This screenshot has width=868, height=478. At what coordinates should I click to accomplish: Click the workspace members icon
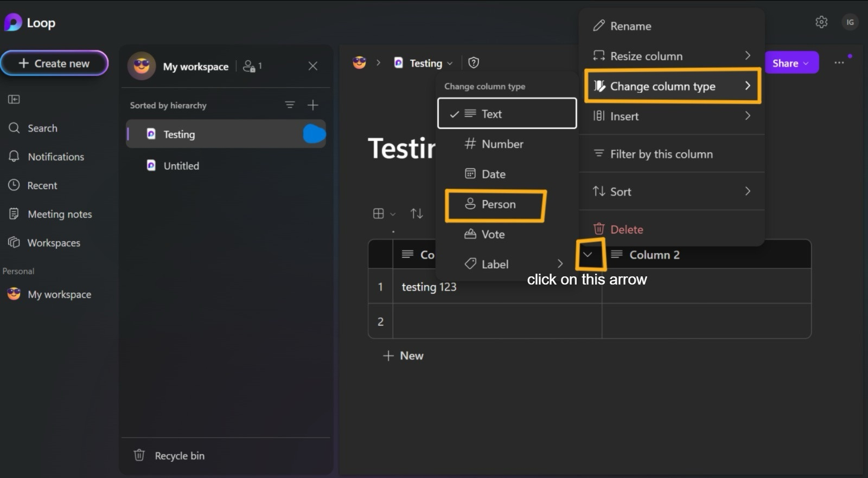click(252, 66)
